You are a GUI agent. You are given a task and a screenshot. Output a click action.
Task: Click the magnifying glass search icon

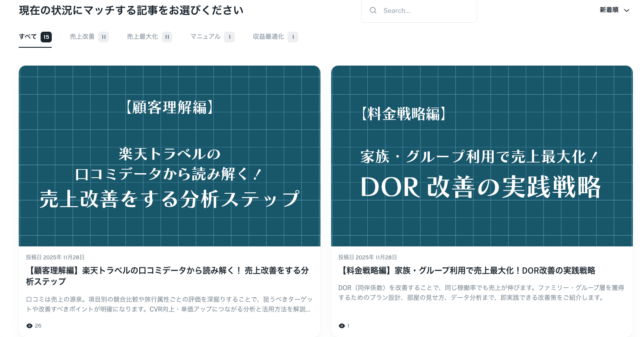[373, 10]
